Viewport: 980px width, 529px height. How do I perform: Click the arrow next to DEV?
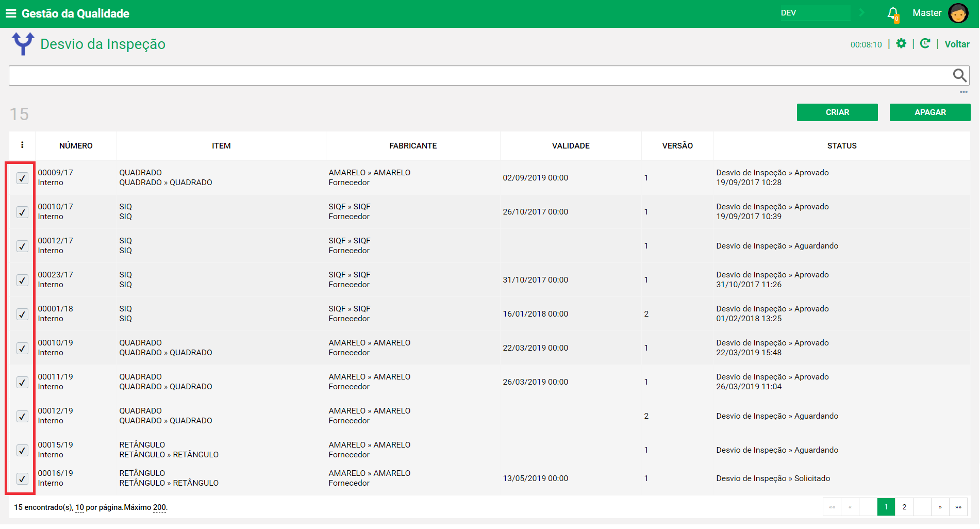[x=862, y=13]
